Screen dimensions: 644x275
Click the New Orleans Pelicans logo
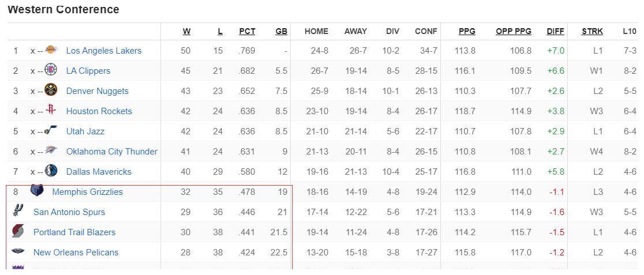pos(18,251)
